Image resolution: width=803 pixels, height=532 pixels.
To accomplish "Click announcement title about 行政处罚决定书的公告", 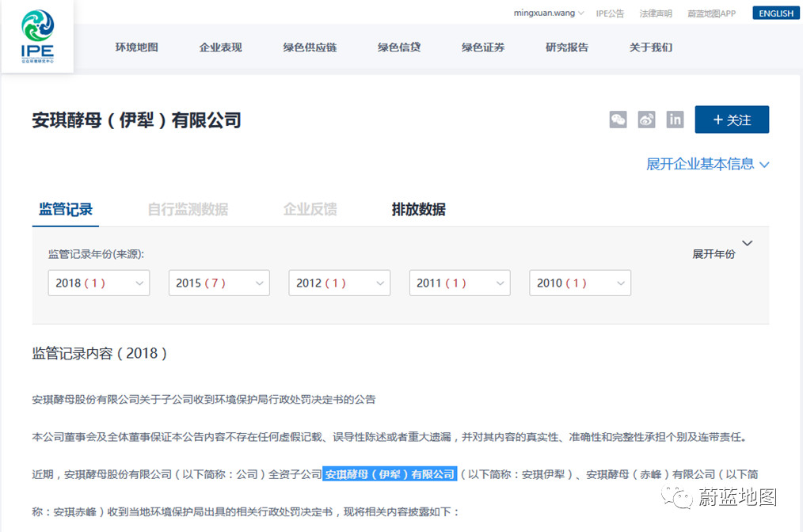I will 204,399.
